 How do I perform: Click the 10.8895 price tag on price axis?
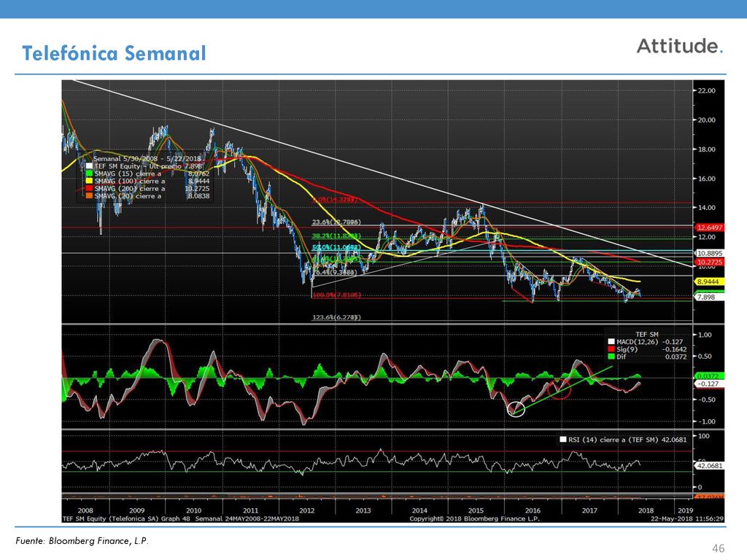point(710,253)
